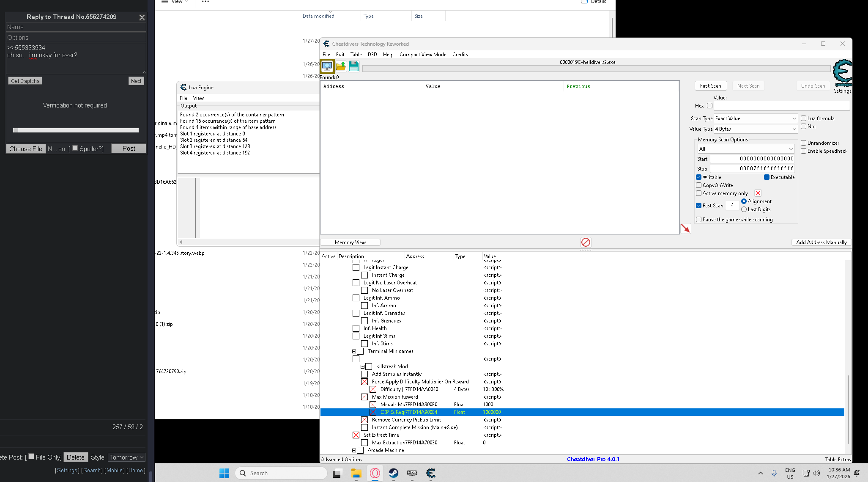Collapse the Killstreak Mod tree group
The image size is (868, 482).
[362, 366]
